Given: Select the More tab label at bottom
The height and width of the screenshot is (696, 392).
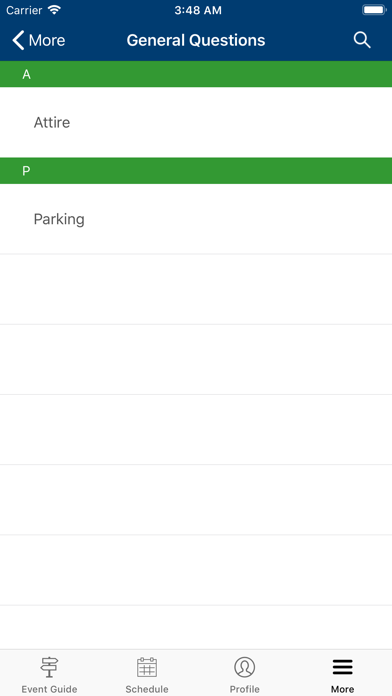Looking at the screenshot, I should coord(342,689).
